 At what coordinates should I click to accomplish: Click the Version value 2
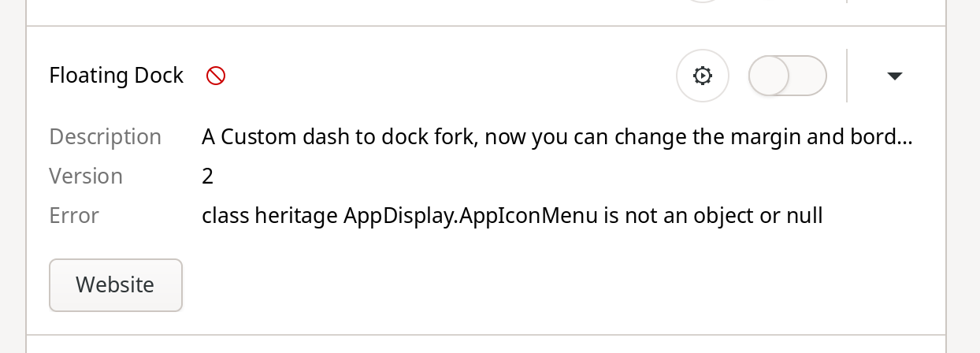[208, 176]
